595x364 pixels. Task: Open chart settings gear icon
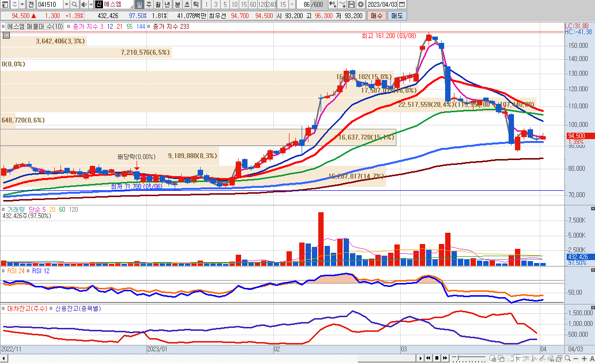point(361,4)
